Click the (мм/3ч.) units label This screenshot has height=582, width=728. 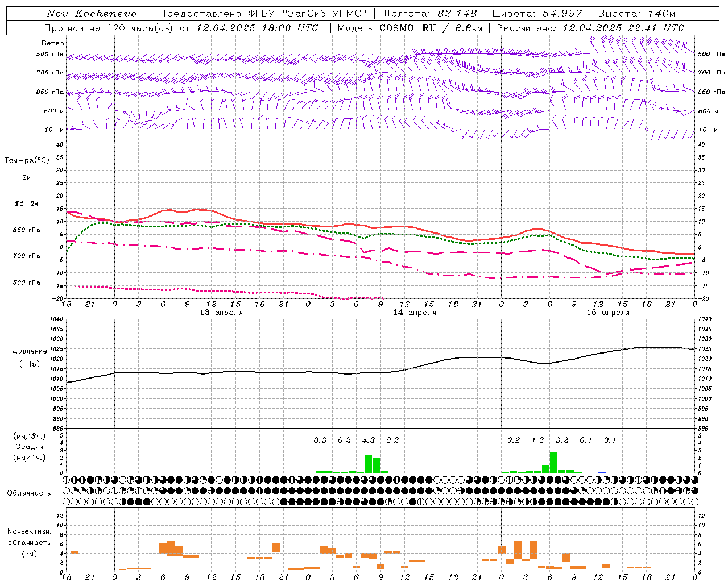[x=29, y=436]
